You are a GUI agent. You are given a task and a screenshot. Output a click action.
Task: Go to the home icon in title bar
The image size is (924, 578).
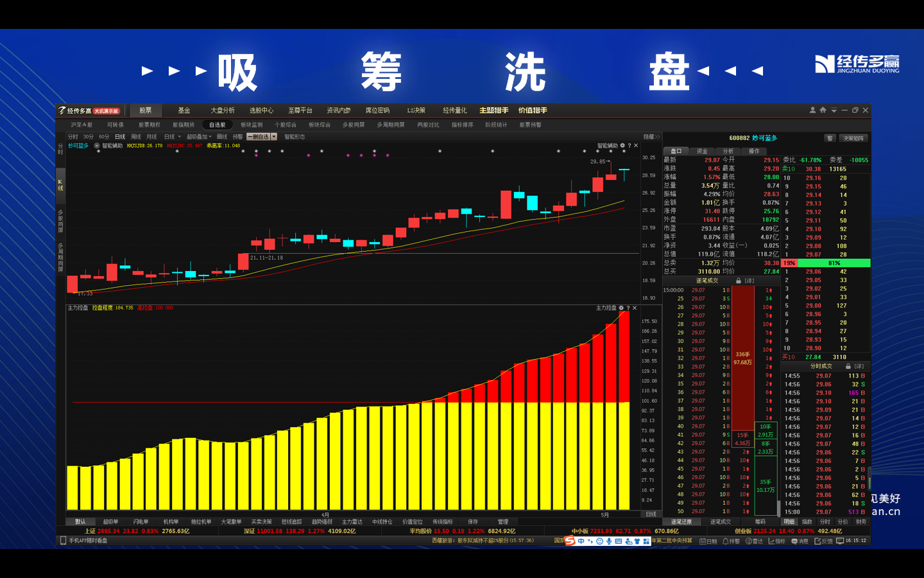(823, 110)
